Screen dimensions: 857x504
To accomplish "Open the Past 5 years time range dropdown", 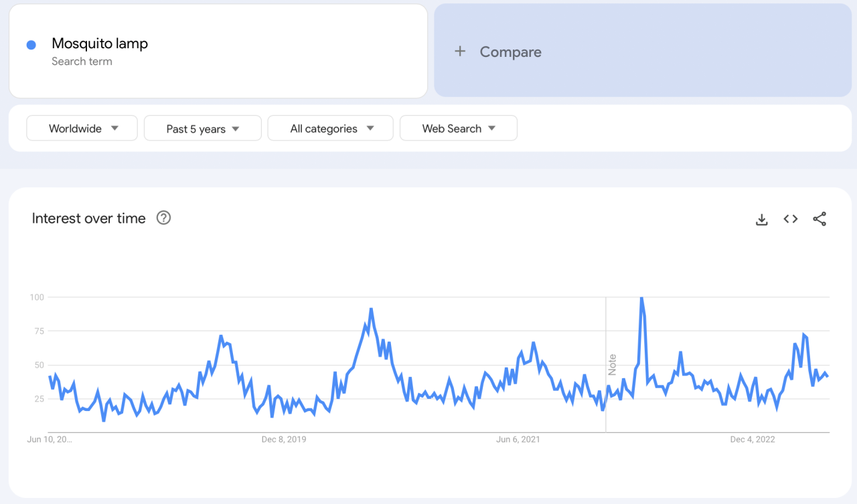I will tap(202, 128).
